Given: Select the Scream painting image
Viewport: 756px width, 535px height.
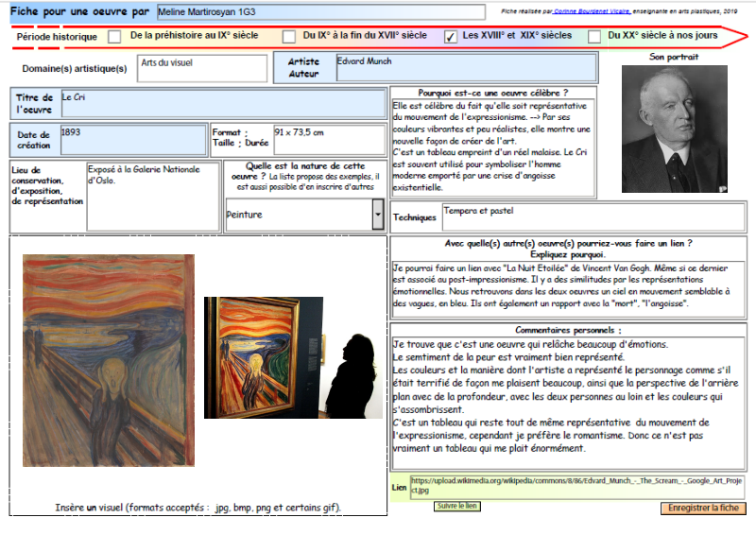Looking at the screenshot, I should (x=109, y=360).
